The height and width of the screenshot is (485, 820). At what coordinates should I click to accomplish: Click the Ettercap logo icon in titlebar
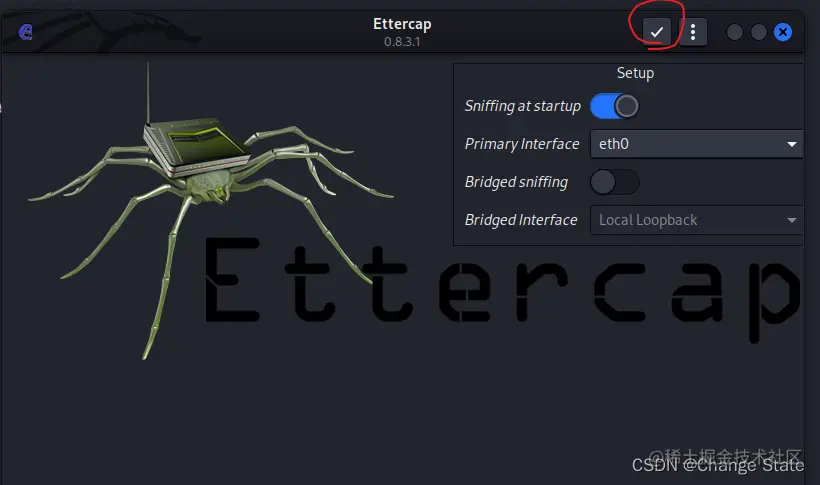point(26,32)
